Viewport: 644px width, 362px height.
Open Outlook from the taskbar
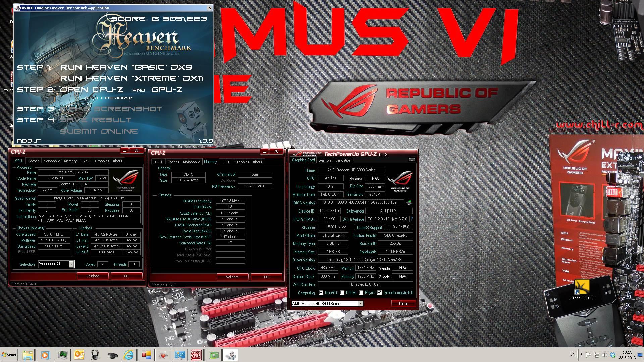79,355
